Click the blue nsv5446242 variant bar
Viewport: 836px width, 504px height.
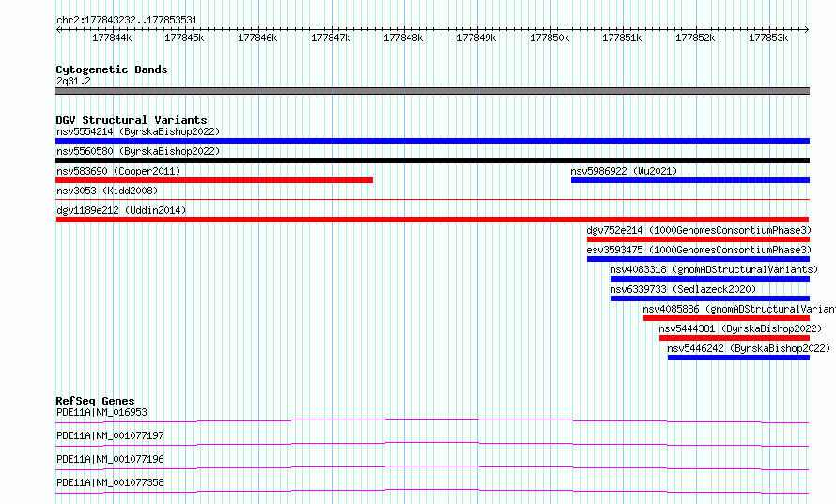739,358
